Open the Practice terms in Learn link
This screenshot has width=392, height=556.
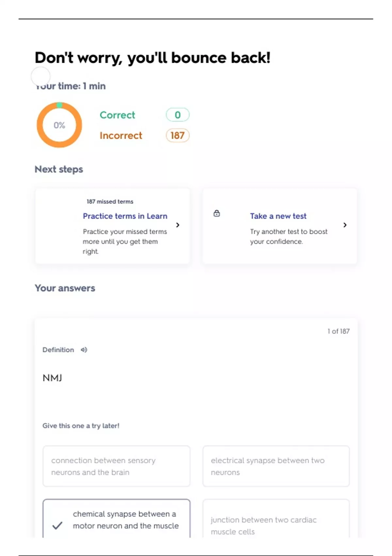click(125, 216)
